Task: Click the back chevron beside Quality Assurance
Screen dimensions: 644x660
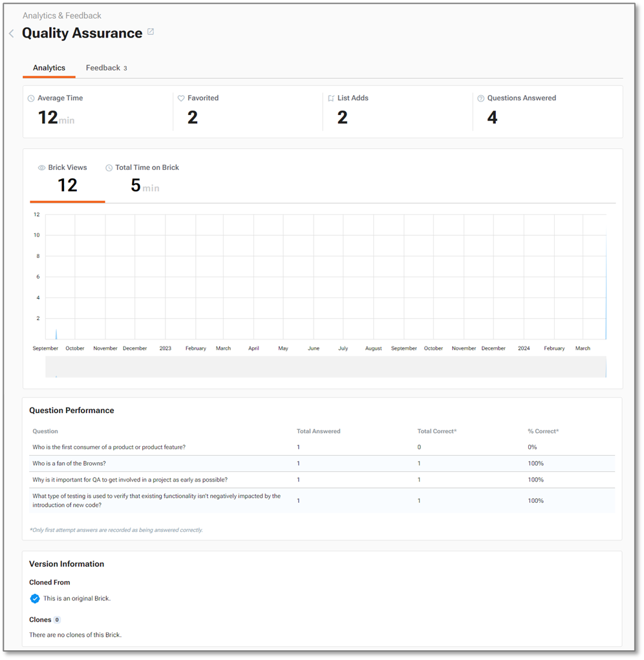Action: coord(11,34)
